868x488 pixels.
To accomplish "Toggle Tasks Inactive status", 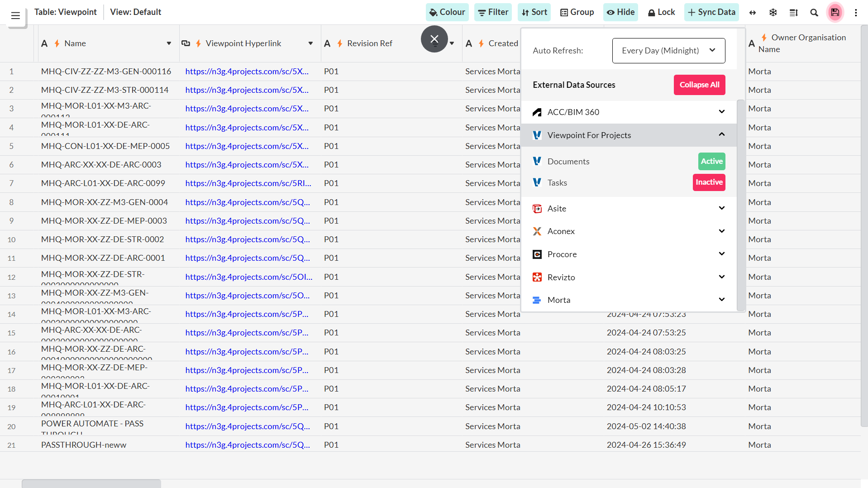I will pos(709,182).
